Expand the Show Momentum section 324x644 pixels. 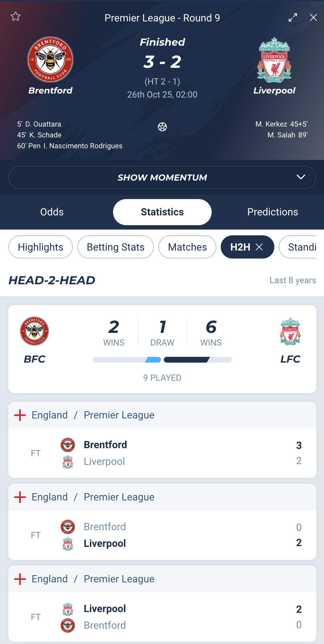tap(162, 177)
